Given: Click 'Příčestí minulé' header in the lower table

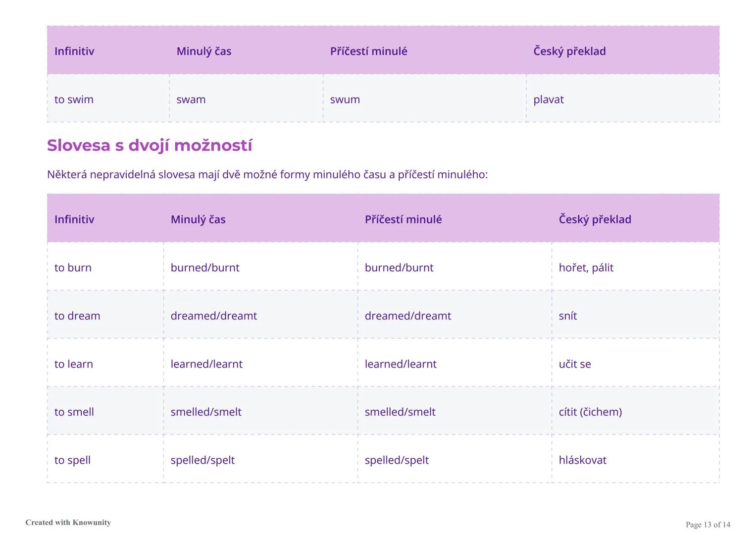Looking at the screenshot, I should click(403, 219).
